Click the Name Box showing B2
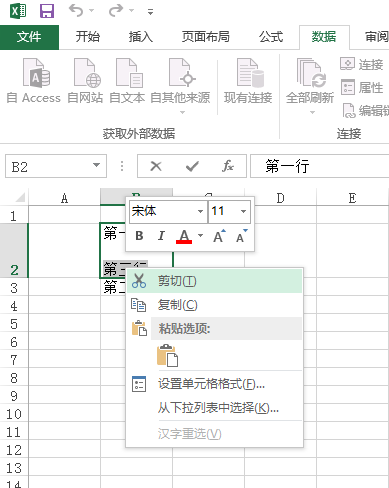 pos(47,166)
